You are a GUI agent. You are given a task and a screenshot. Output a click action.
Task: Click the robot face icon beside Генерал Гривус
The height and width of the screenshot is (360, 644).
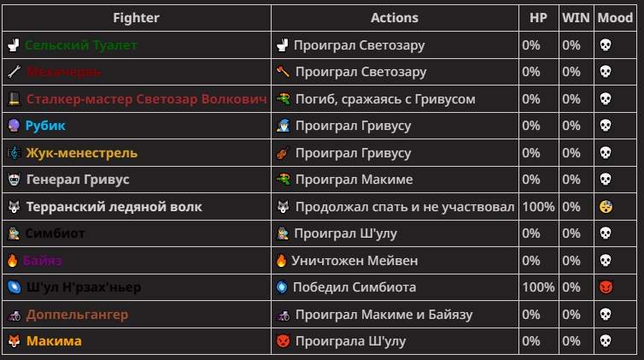point(14,180)
